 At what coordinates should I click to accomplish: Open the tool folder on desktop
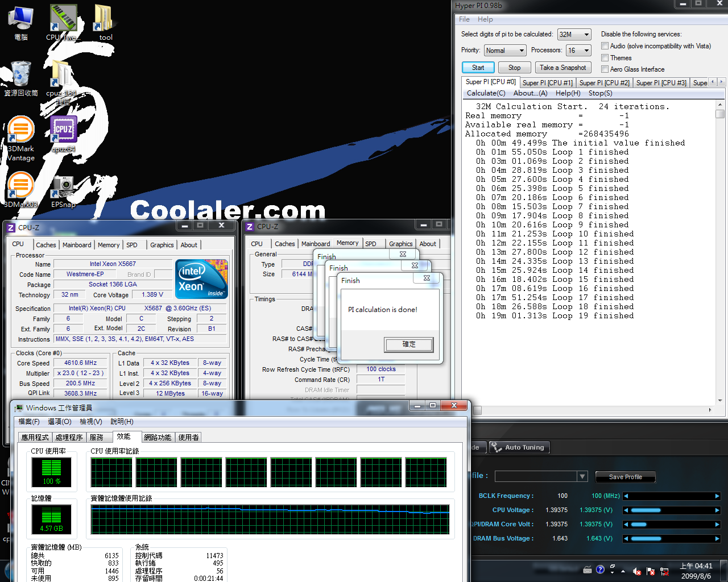coord(104,19)
